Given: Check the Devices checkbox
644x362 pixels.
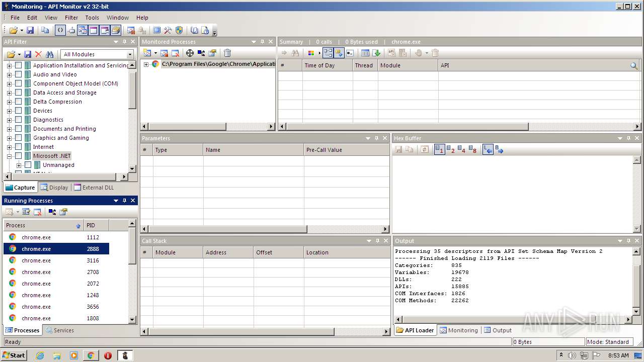Looking at the screenshot, I should tap(18, 111).
